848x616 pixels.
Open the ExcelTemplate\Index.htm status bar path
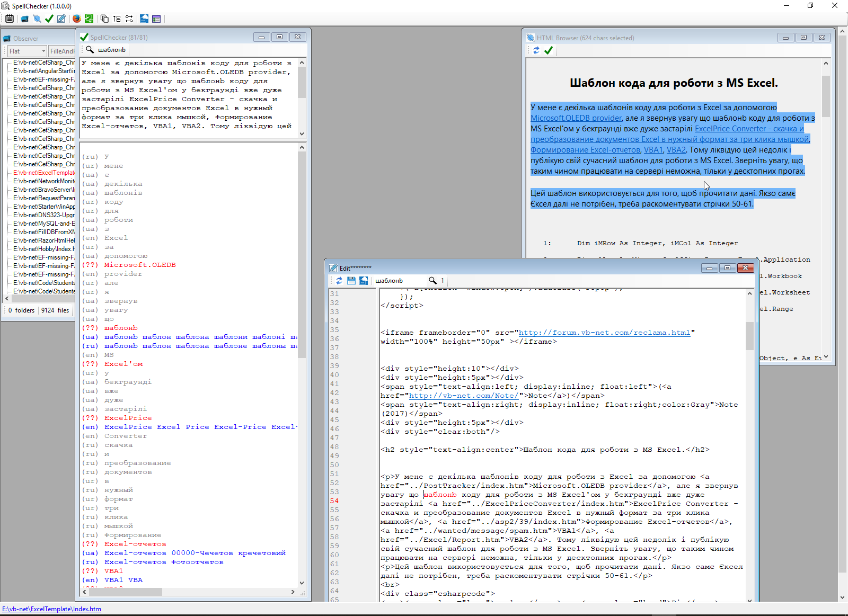click(51, 609)
